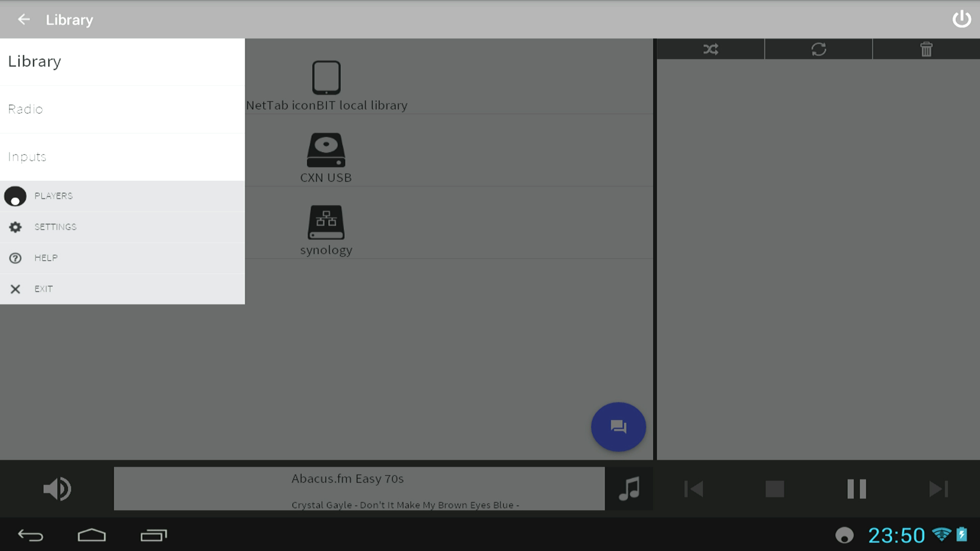The height and width of the screenshot is (551, 980).
Task: Open synology network server
Action: point(326,230)
